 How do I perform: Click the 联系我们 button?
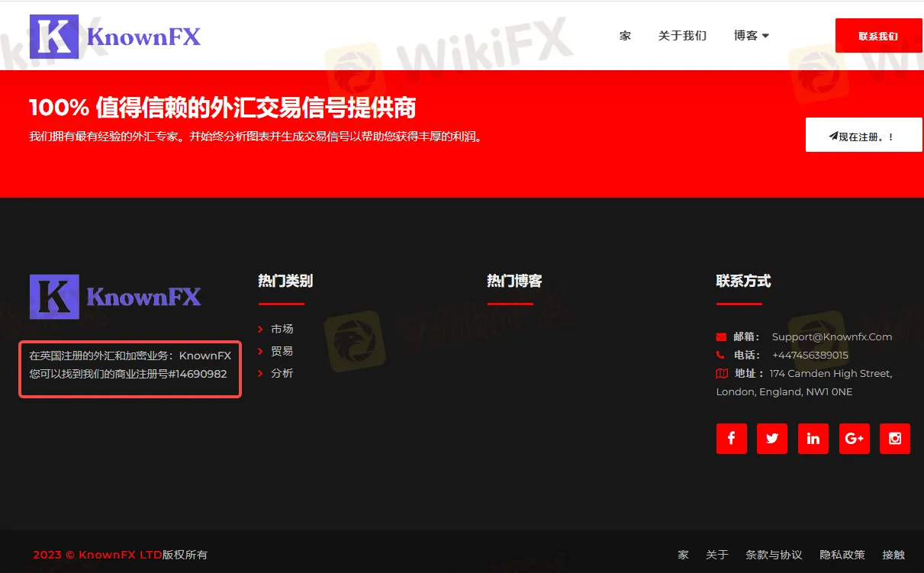click(x=878, y=35)
